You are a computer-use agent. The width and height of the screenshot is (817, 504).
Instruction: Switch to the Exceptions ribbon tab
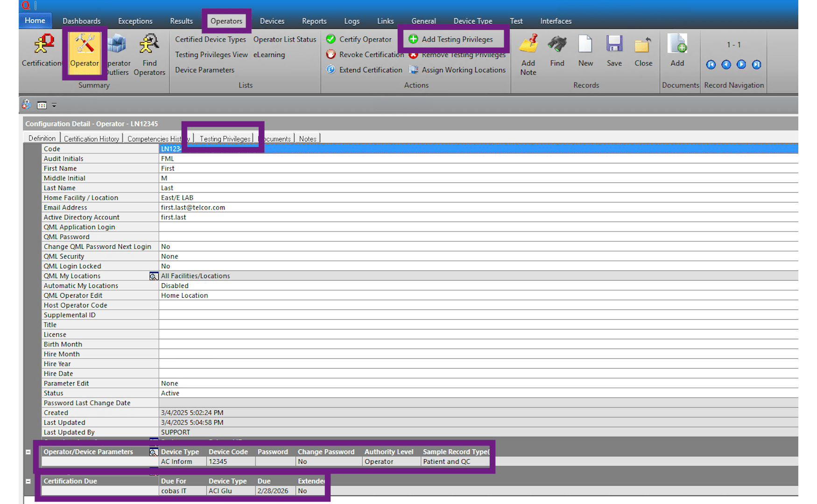click(x=135, y=21)
